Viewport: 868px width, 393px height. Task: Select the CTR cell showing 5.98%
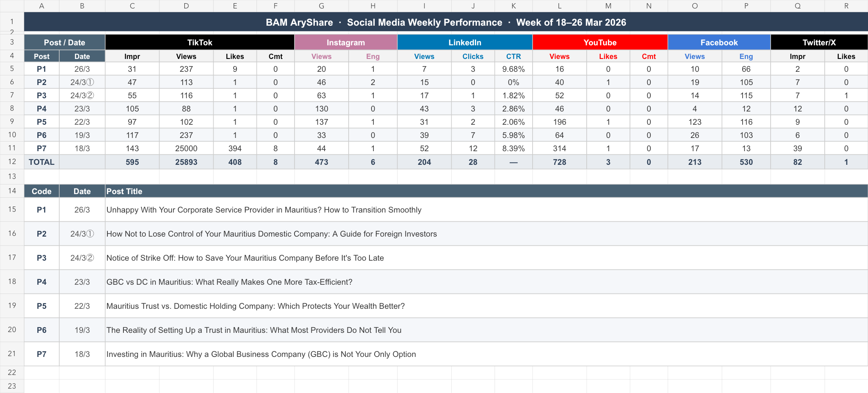[x=513, y=135]
